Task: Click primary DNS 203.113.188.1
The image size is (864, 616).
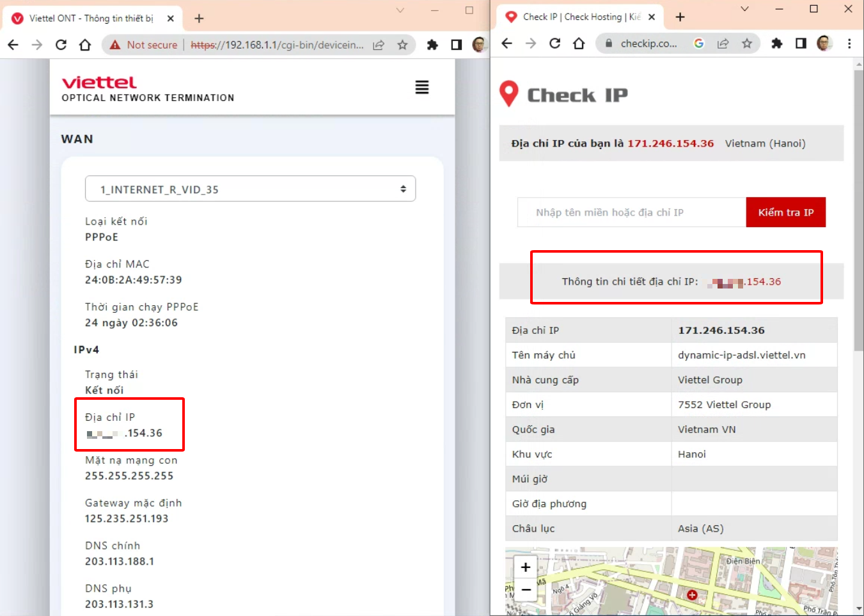Action: coord(120,562)
